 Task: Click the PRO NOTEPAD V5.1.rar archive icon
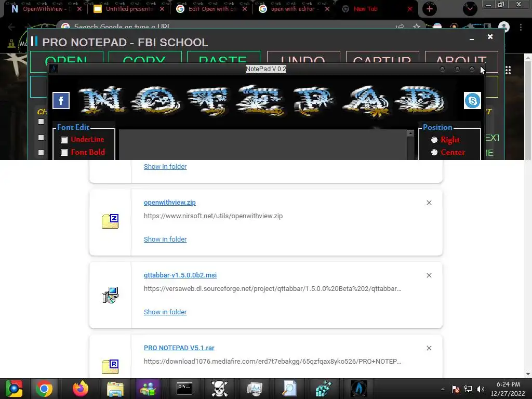click(110, 366)
